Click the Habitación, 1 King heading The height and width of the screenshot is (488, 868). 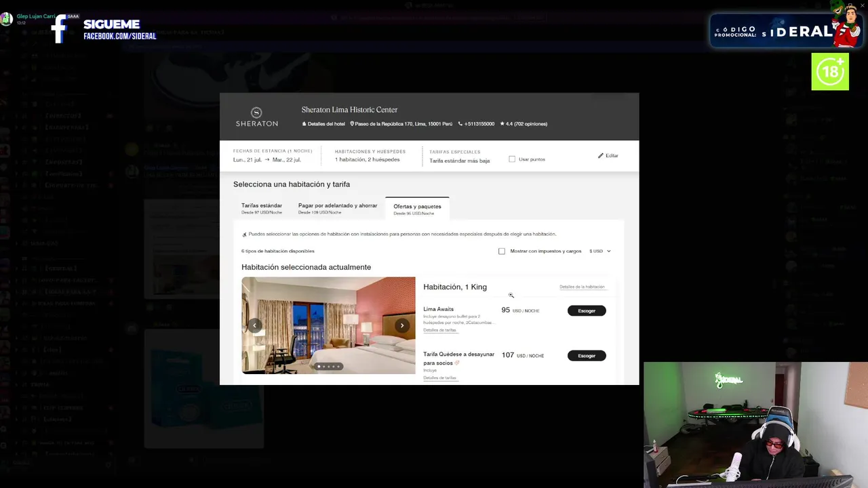455,287
